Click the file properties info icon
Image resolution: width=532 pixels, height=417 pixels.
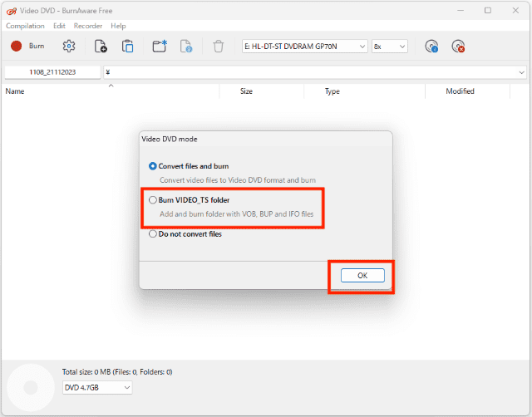coord(186,47)
